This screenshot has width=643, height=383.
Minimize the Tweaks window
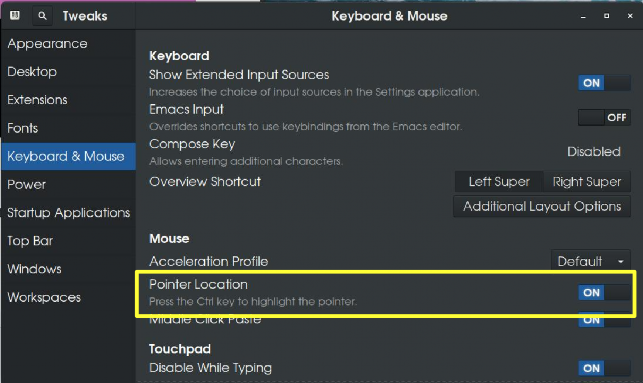(x=583, y=16)
